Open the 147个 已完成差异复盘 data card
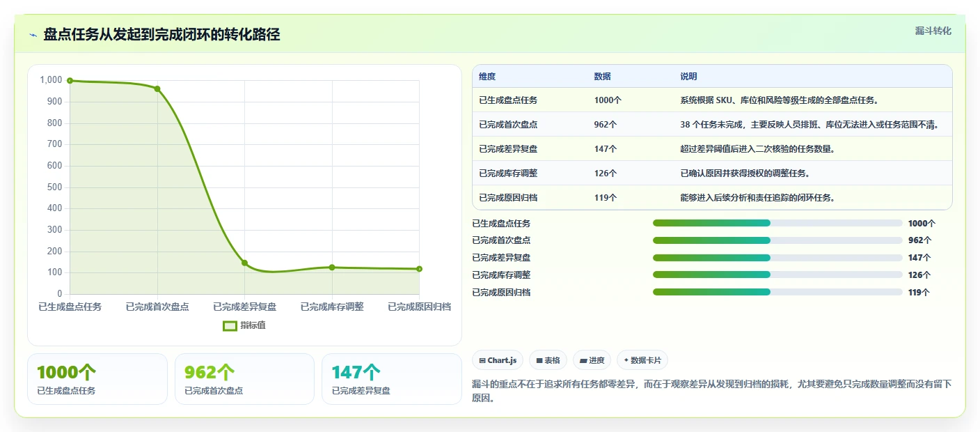The image size is (980, 432). coord(391,379)
